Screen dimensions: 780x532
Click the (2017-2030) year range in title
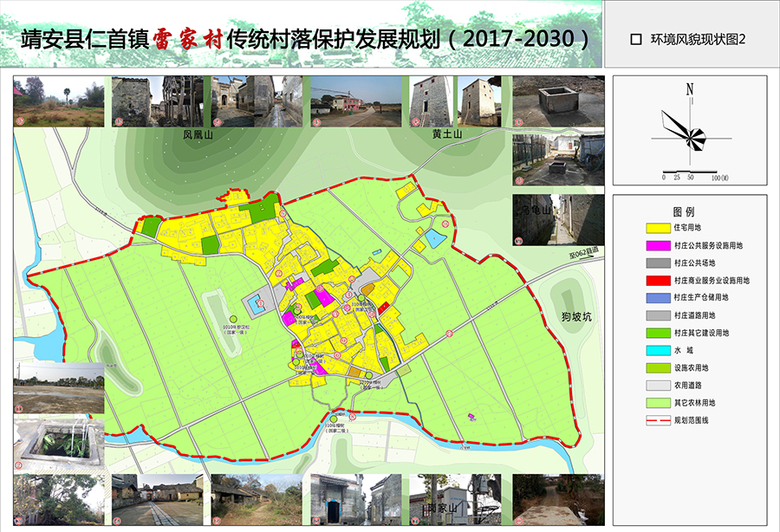coord(519,39)
